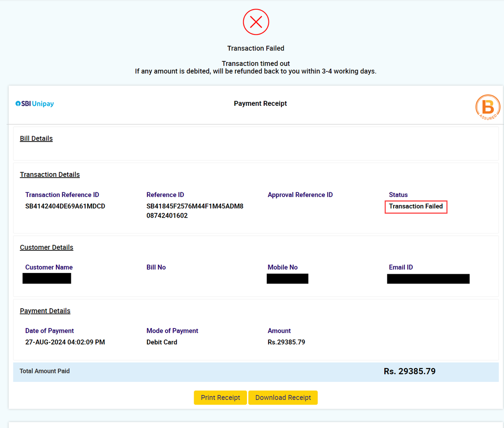Select reference value SB41845F2576M44F1M45ADM8

pos(195,206)
